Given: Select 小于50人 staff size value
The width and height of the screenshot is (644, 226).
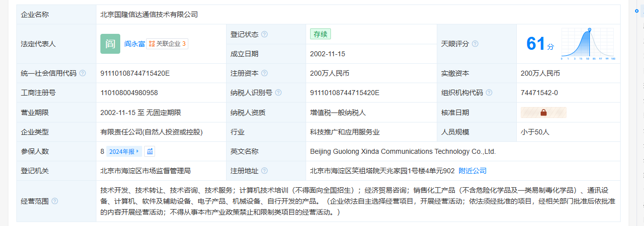Looking at the screenshot, I should (535, 132).
